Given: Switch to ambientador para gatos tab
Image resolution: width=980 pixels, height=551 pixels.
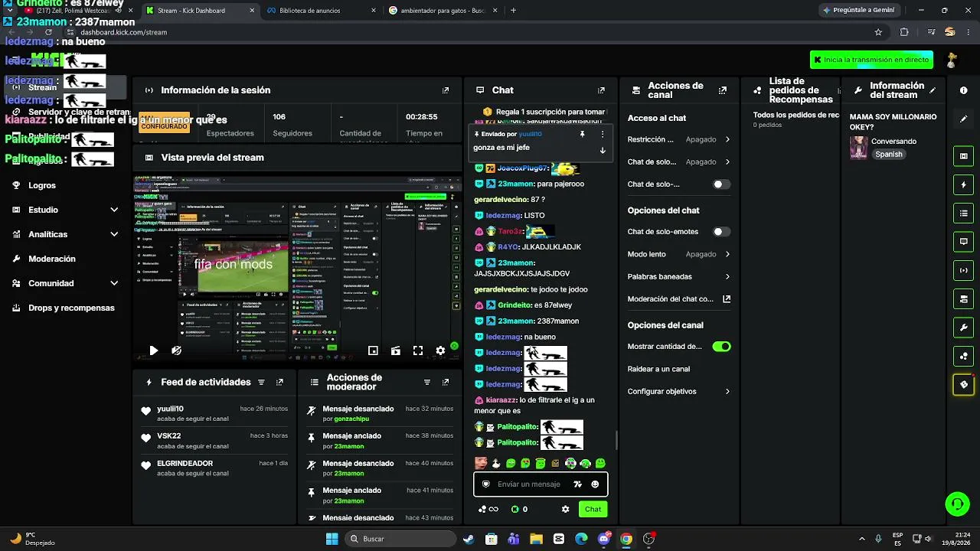Looking at the screenshot, I should pos(441,11).
